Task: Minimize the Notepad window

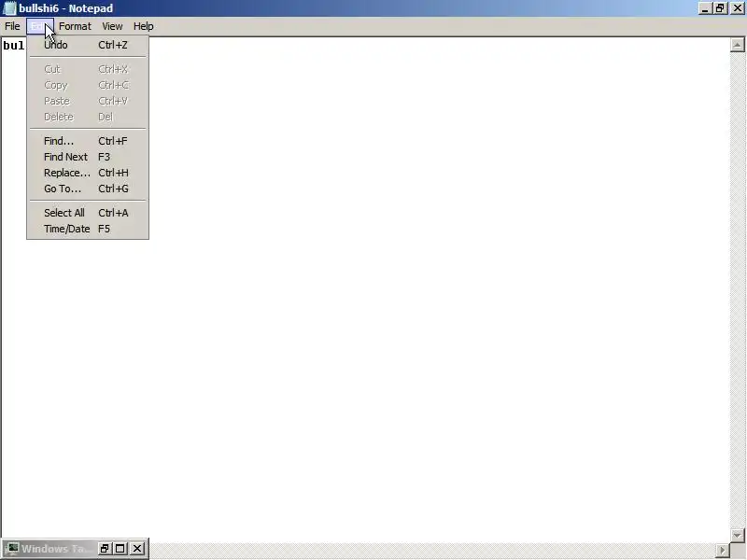Action: coord(705,8)
